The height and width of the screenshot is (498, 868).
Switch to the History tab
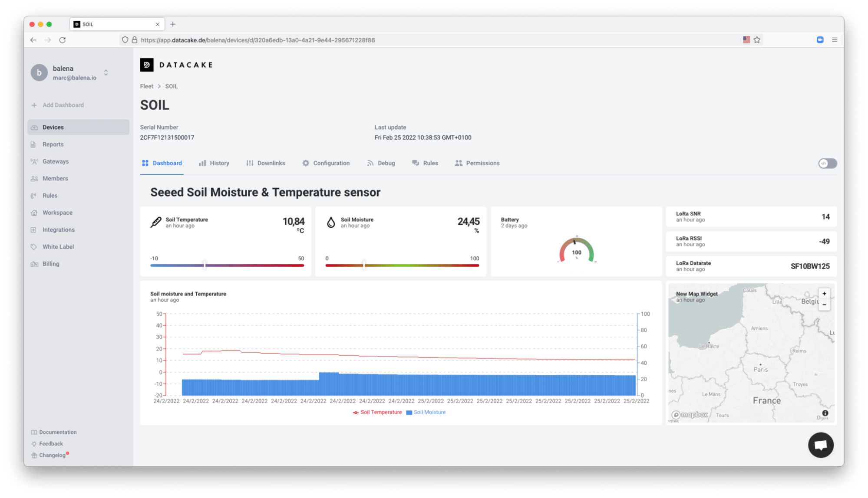click(x=219, y=163)
